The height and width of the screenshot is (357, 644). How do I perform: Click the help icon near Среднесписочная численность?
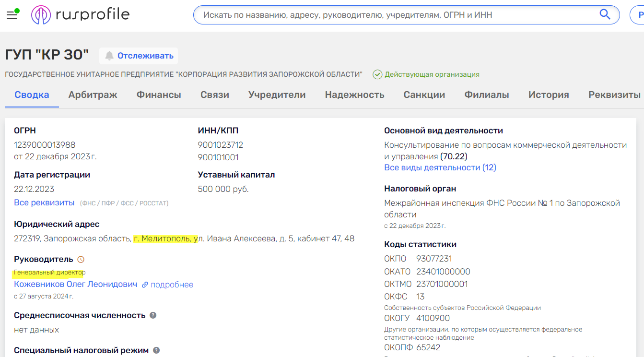153,315
